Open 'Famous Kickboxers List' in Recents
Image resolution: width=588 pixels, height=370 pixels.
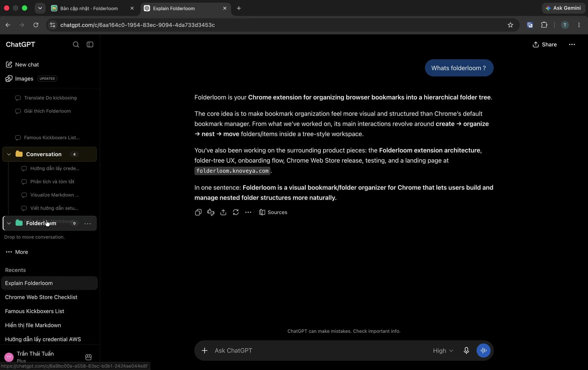coord(49,311)
